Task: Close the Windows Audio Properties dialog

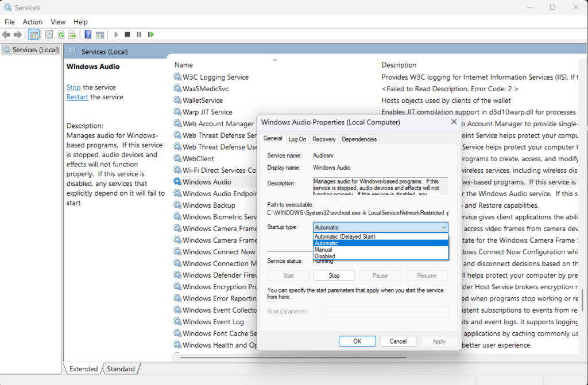Action: click(454, 122)
